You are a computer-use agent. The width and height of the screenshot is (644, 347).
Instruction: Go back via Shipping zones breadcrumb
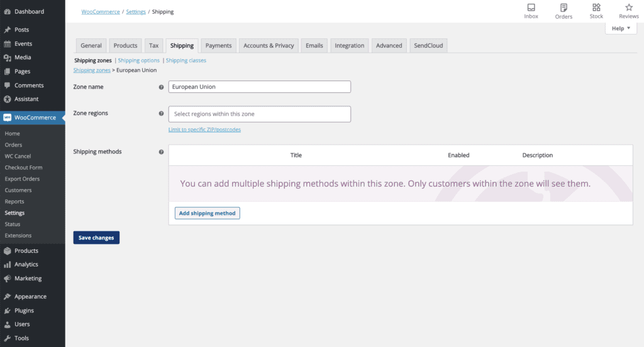92,70
